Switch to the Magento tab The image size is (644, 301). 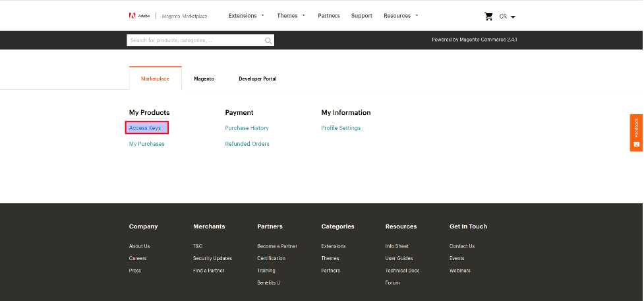coord(204,79)
